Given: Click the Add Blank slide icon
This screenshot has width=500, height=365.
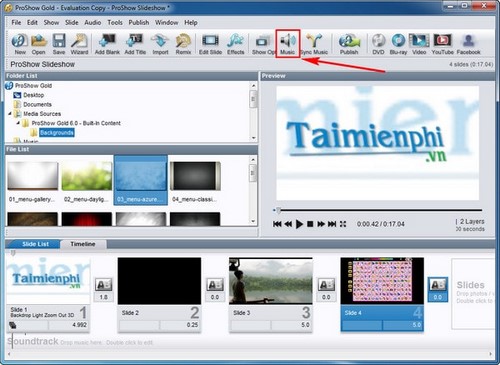Looking at the screenshot, I should pyautogui.click(x=107, y=44).
